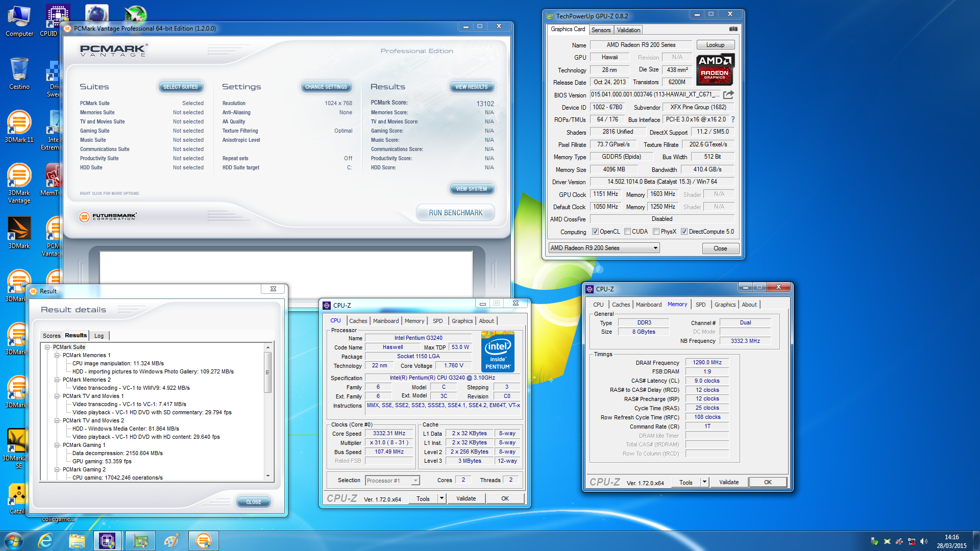Switch to Sensors tab in GPU-Z
The height and width of the screenshot is (551, 980).
click(x=601, y=30)
